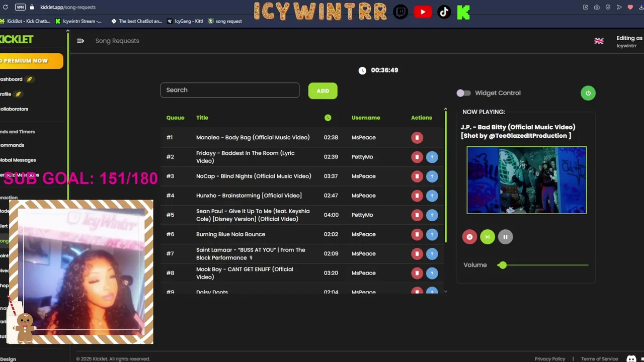This screenshot has height=362, width=644.
Task: Open the Privacy Policy link
Action: click(x=550, y=359)
